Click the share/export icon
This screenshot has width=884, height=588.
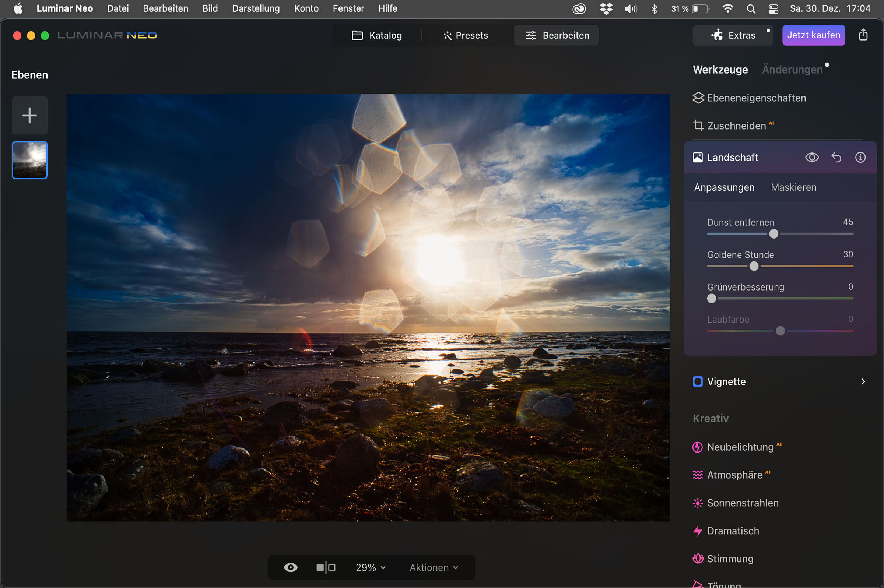click(x=863, y=35)
